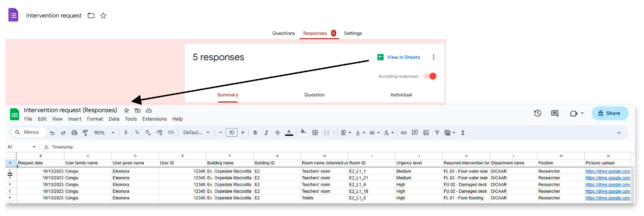The height and width of the screenshot is (216, 644).
Task: Open the comments panel icon
Action: tap(554, 113)
